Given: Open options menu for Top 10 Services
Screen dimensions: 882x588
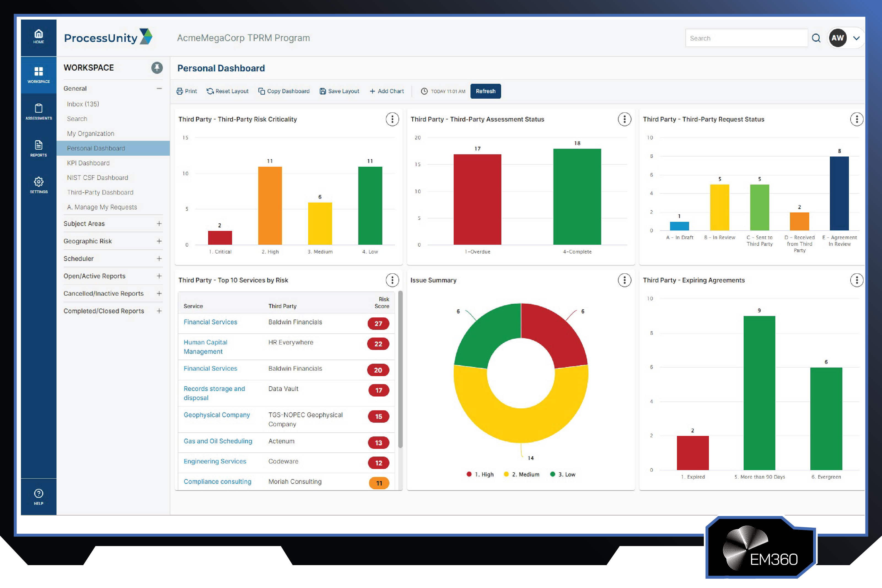Looking at the screenshot, I should point(392,280).
